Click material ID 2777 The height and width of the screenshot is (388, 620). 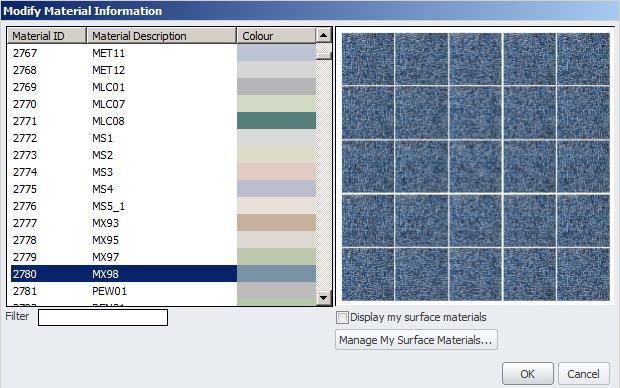[x=25, y=223]
